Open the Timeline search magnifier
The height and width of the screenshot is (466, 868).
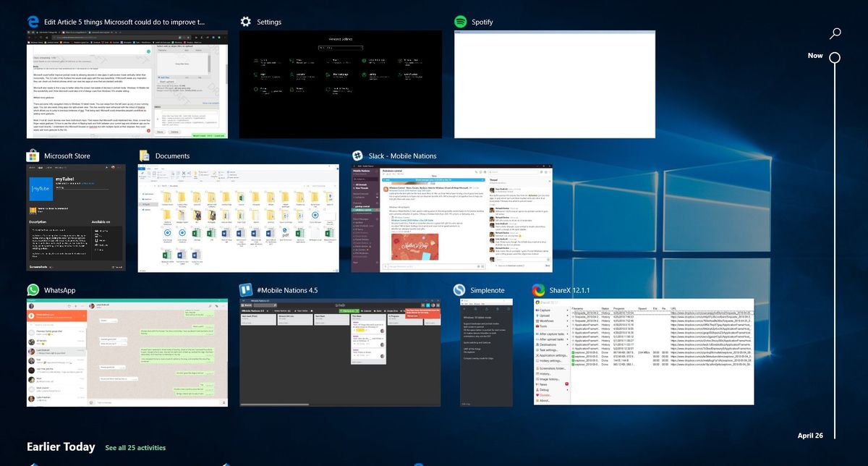(835, 33)
